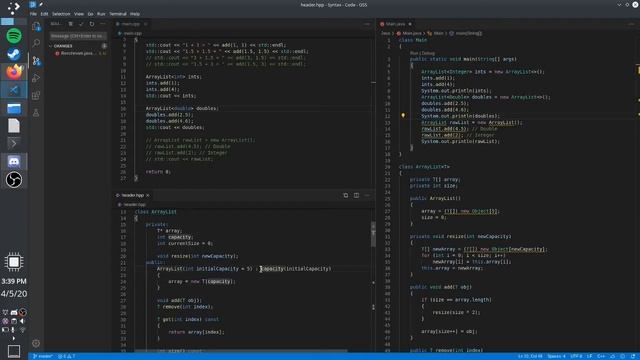Open the Test flask view
The width and height of the screenshot is (640, 360).
[36, 113]
